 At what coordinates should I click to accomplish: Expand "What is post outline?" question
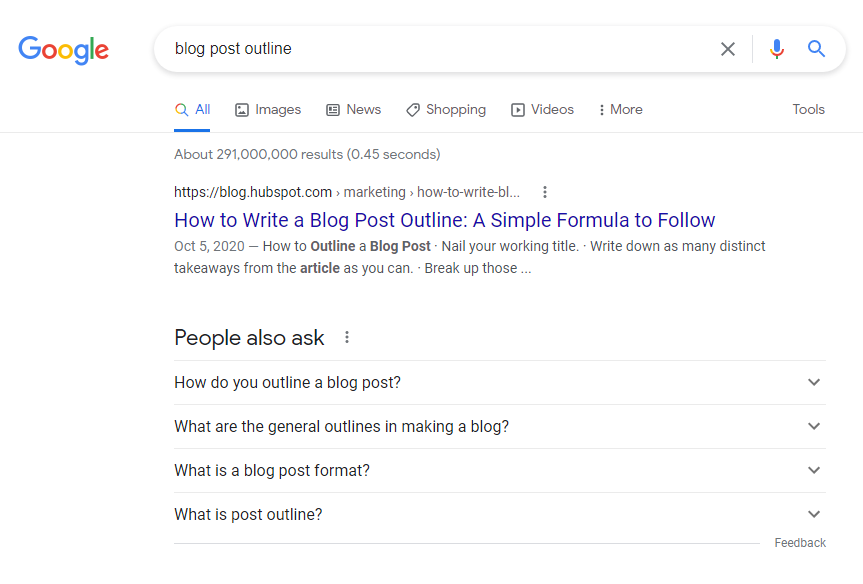pos(500,515)
